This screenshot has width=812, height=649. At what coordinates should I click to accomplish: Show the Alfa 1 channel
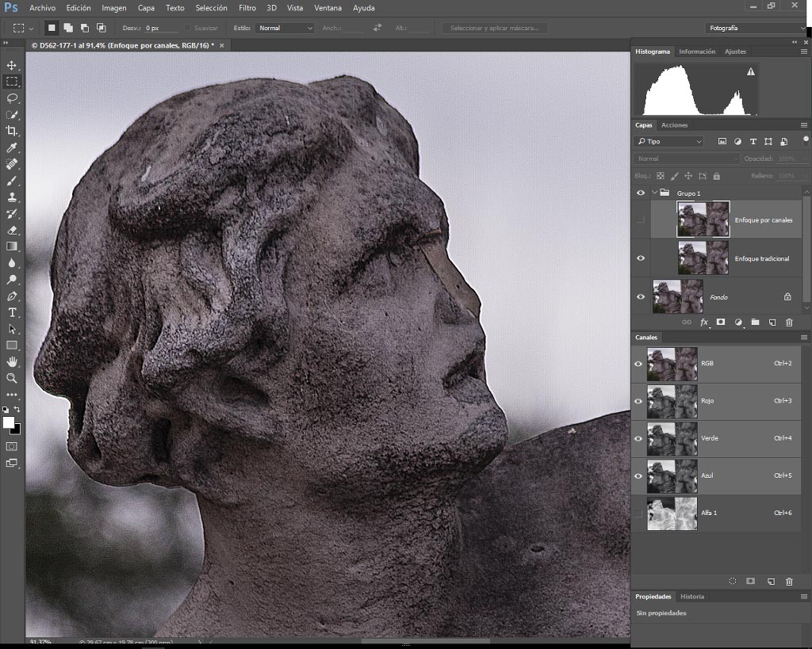[x=638, y=513]
